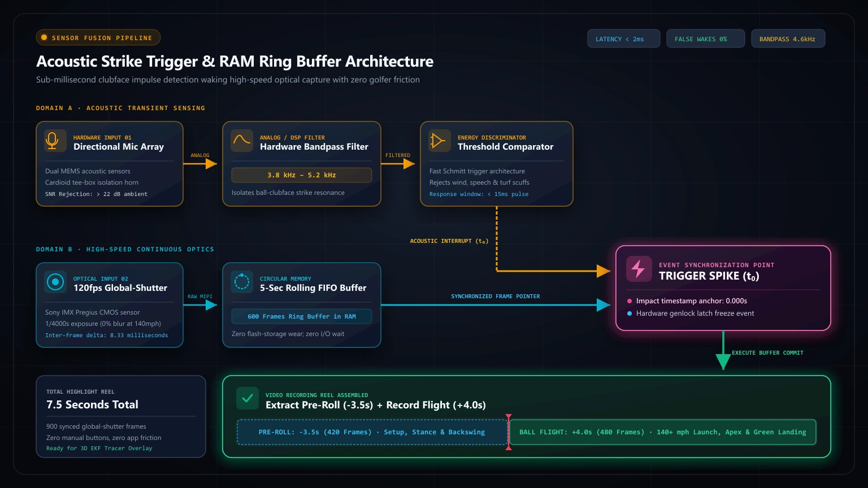Click the SENSOR FUSION PIPELINE label
This screenshot has height=488, width=868.
point(102,38)
